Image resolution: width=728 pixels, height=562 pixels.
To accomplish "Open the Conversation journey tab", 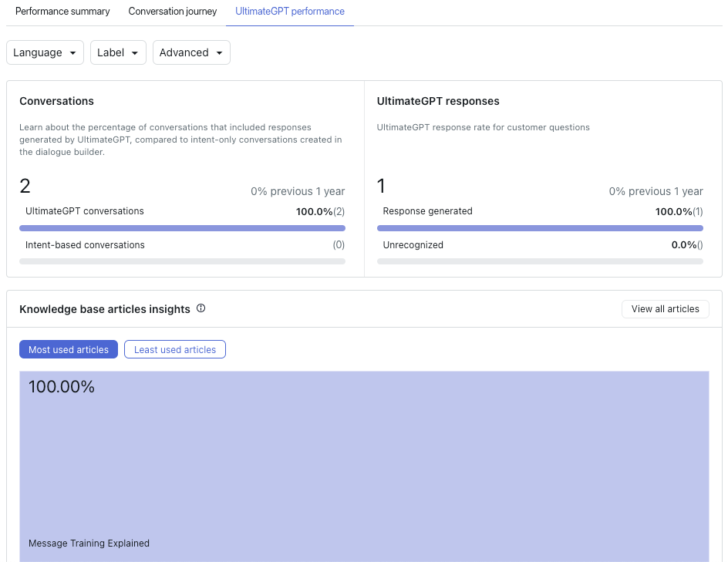I will pos(173,11).
